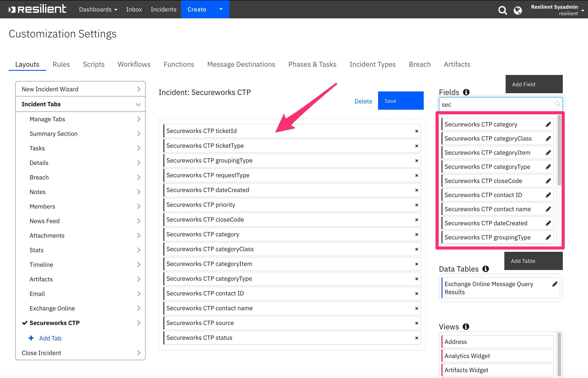Switch to the Functions tab
The image size is (588, 378).
coord(179,64)
